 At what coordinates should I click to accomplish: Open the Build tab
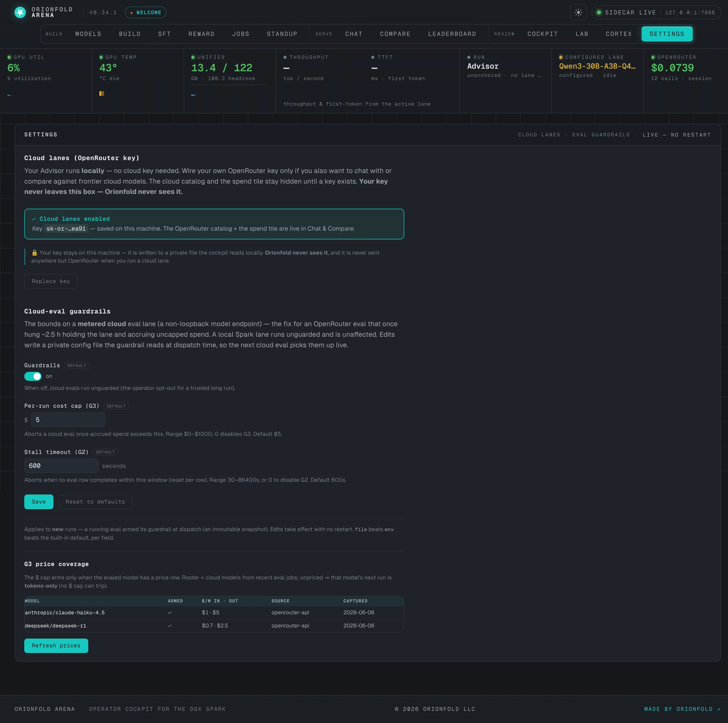pyautogui.click(x=130, y=34)
